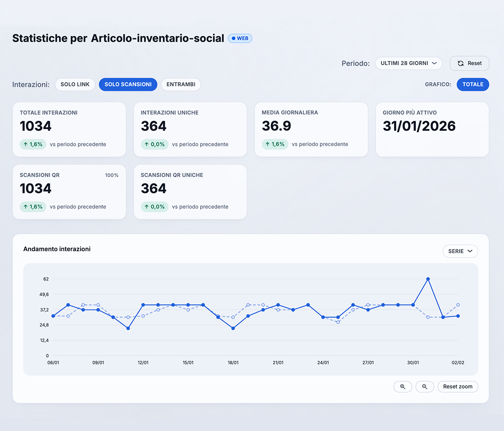Image resolution: width=504 pixels, height=431 pixels.
Task: Click the peak data point at 62
Action: pos(428,279)
